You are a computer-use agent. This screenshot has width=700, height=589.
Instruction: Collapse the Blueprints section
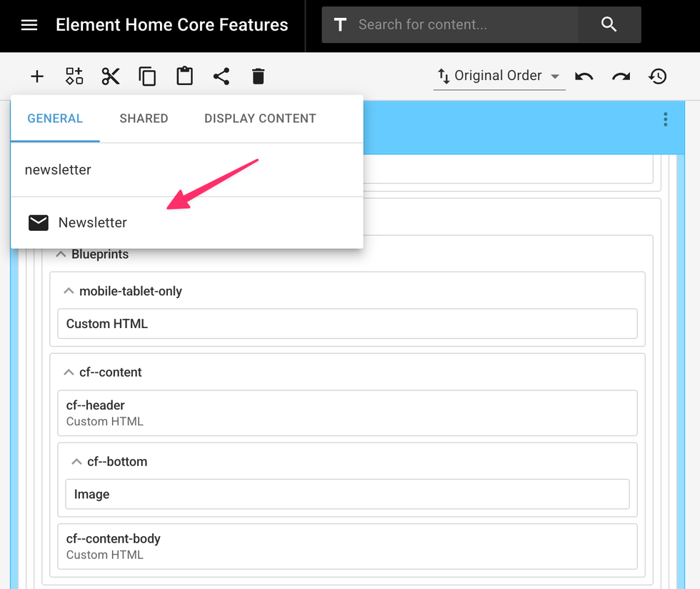coord(61,254)
